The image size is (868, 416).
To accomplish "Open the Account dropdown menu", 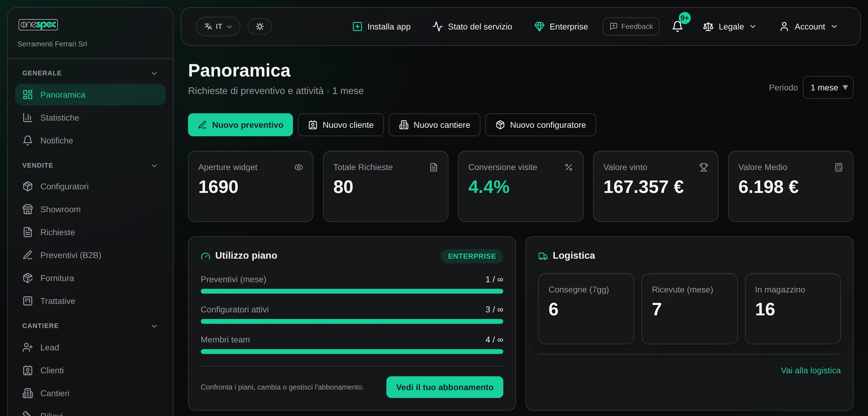I will coord(809,26).
